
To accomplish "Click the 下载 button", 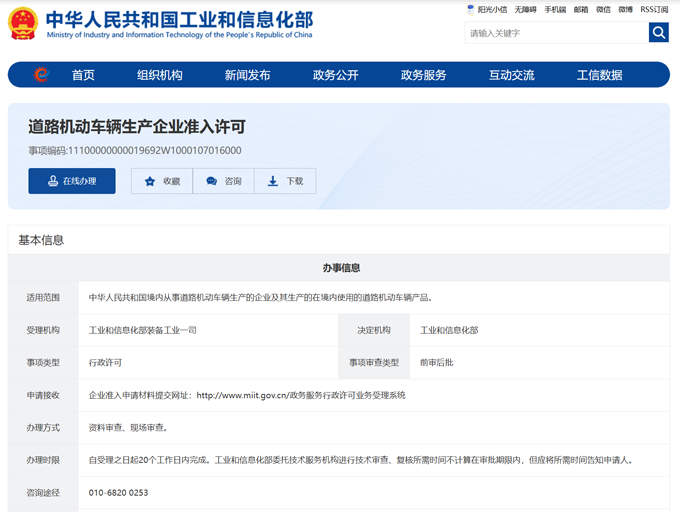I will point(285,181).
